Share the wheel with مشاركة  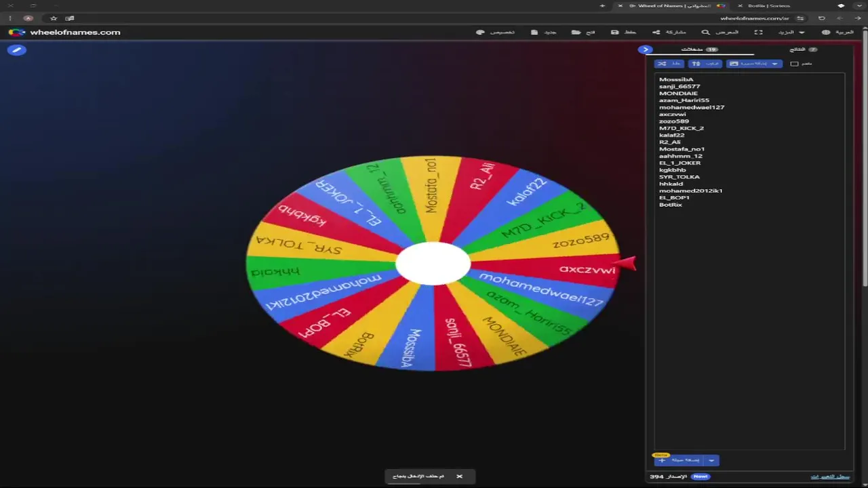(x=669, y=32)
